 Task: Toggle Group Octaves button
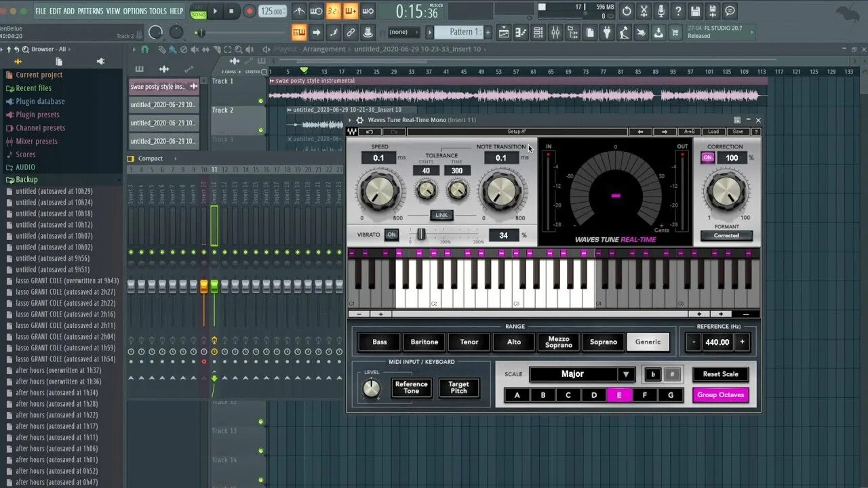point(720,394)
